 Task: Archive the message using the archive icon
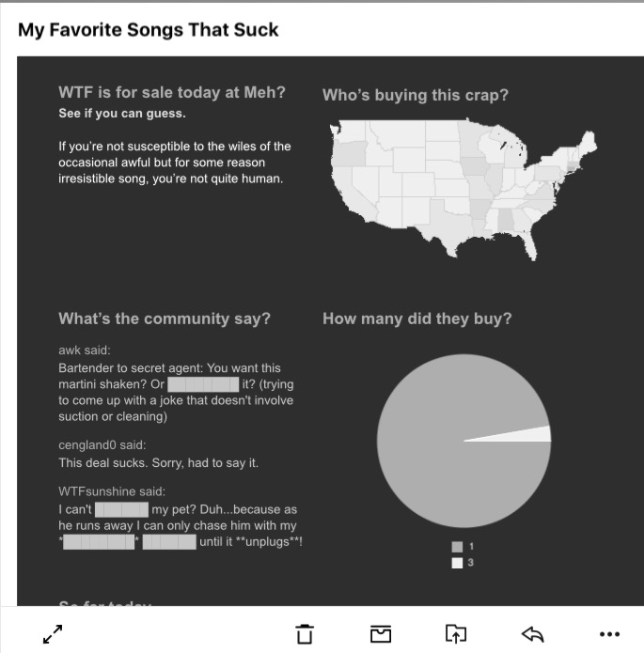point(380,634)
